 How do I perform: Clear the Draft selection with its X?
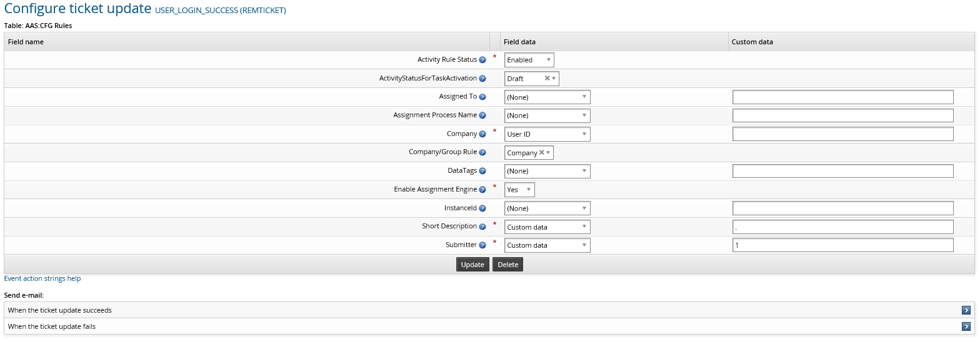pos(547,79)
